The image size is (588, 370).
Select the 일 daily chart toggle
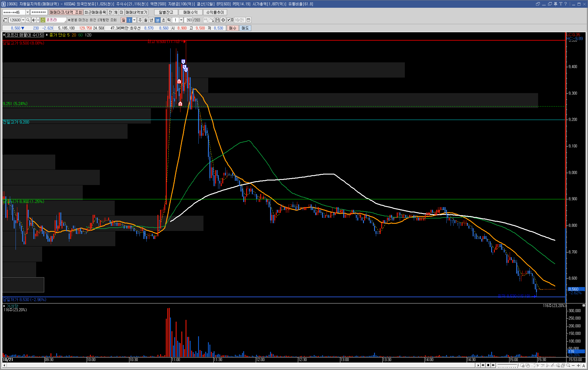click(x=124, y=20)
